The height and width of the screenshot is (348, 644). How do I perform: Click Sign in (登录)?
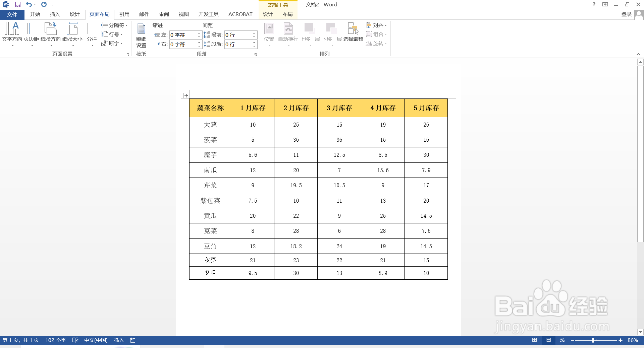626,14
